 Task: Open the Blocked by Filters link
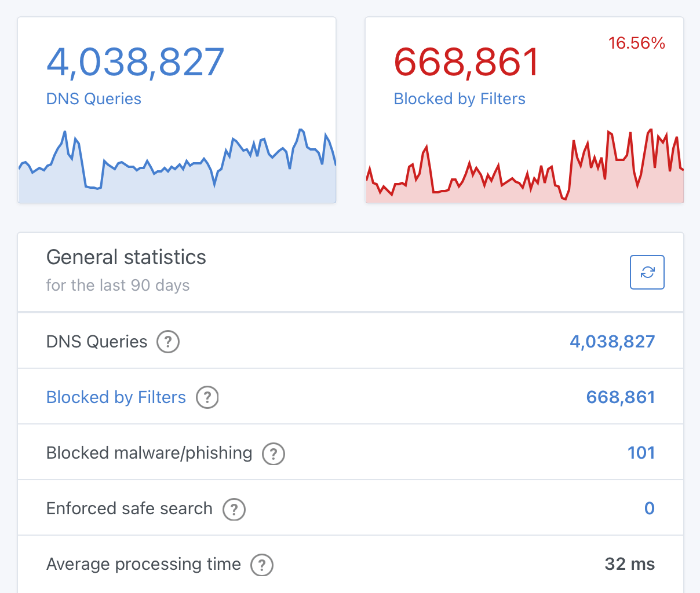pos(115,397)
